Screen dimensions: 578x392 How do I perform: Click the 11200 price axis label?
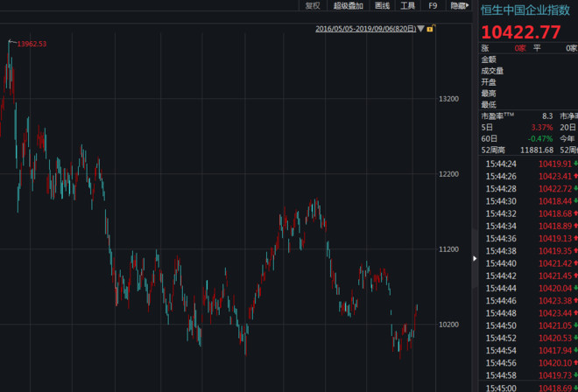click(x=448, y=249)
